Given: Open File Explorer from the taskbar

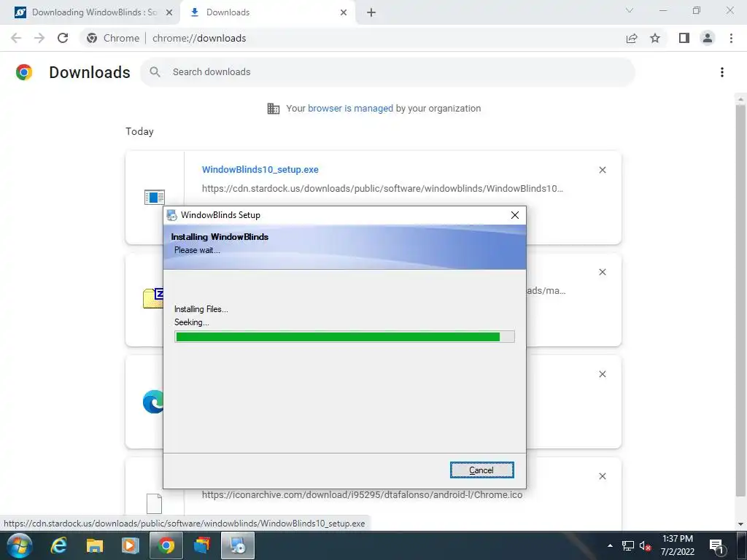Looking at the screenshot, I should [x=94, y=545].
